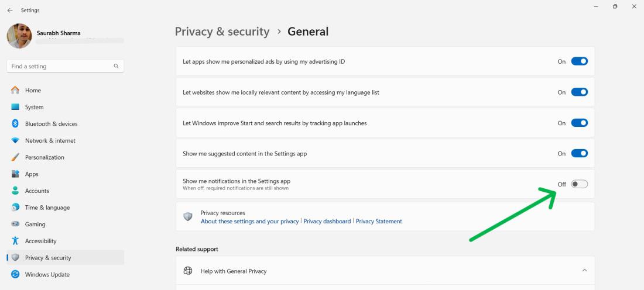The width and height of the screenshot is (644, 290).
Task: Open About these settings and your privacy
Action: pos(249,222)
